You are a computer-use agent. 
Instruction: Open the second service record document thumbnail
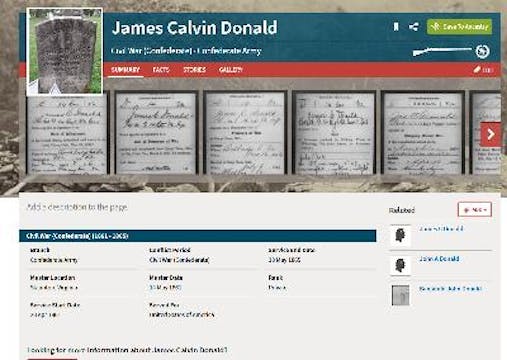[156, 132]
